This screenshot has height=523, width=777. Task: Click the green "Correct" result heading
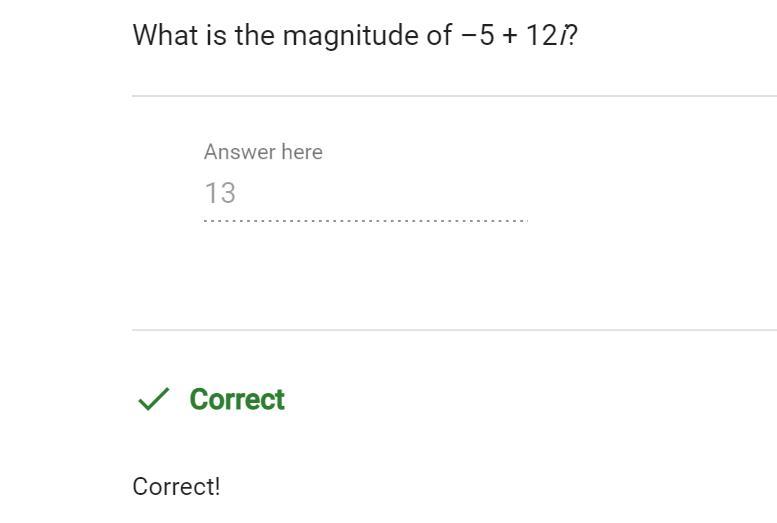pos(237,400)
